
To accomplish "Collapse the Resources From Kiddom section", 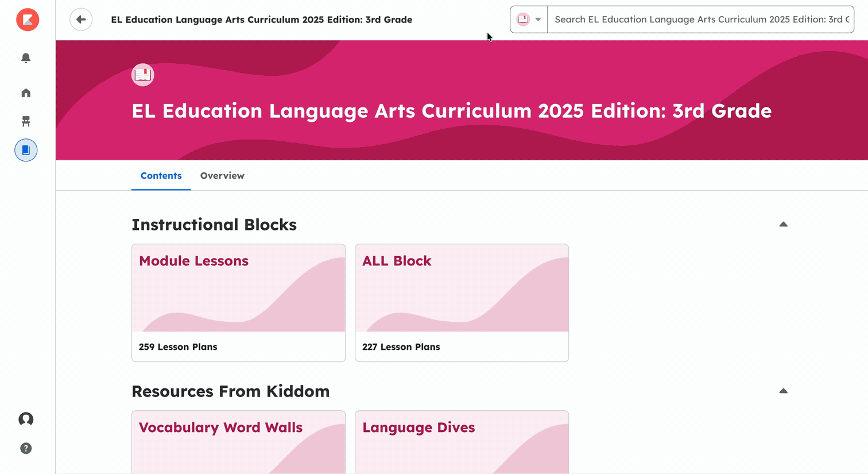I will (x=783, y=391).
